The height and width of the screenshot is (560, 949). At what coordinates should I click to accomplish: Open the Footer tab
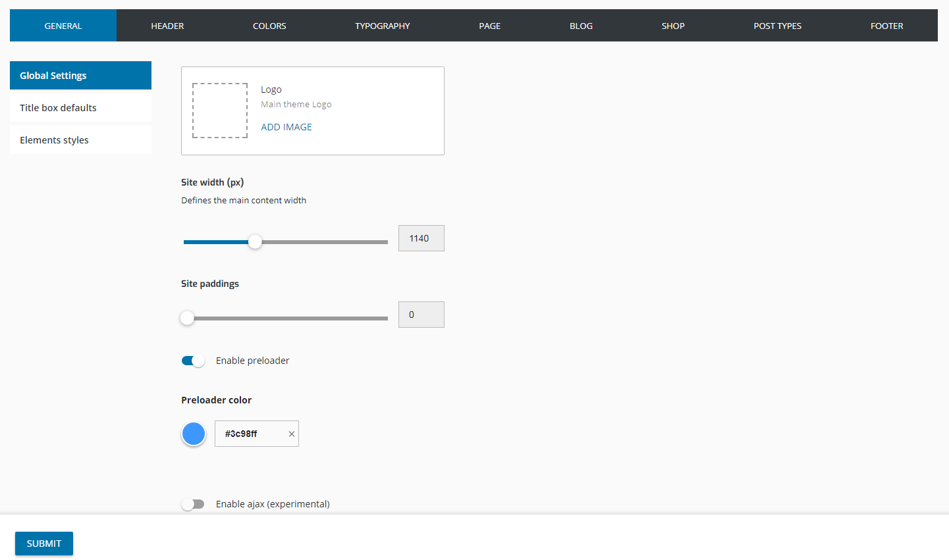[886, 26]
